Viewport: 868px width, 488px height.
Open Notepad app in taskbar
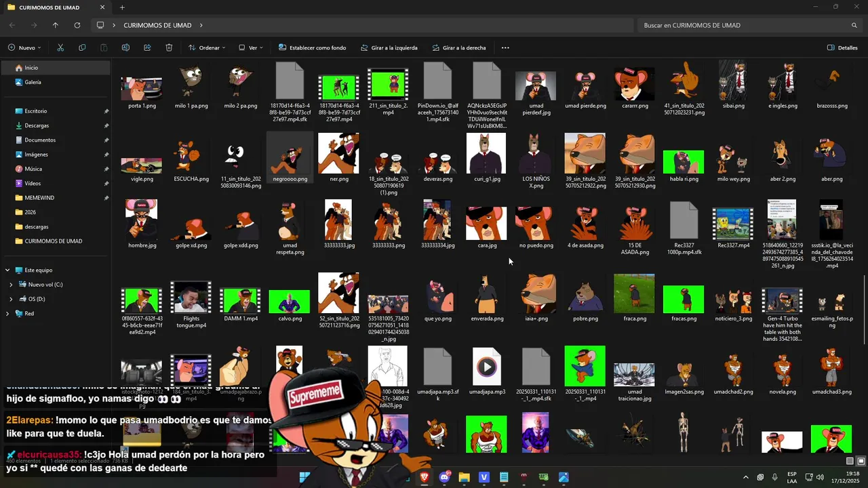(x=504, y=477)
